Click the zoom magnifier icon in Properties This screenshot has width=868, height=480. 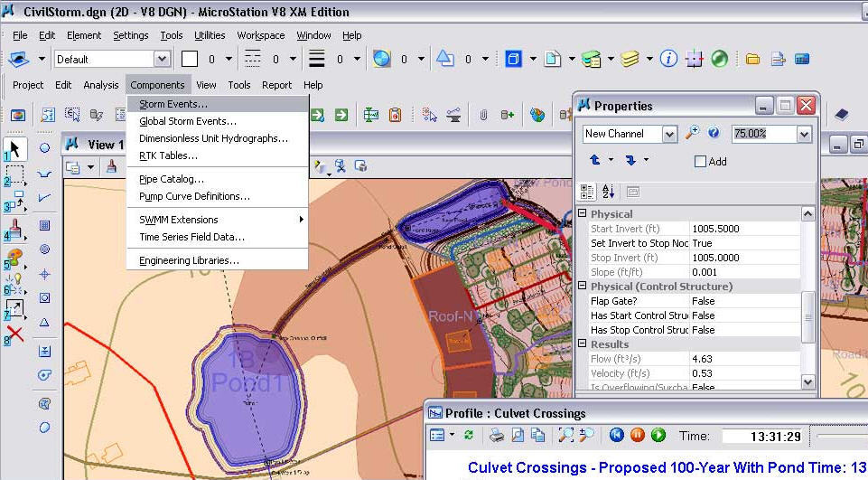(x=692, y=133)
